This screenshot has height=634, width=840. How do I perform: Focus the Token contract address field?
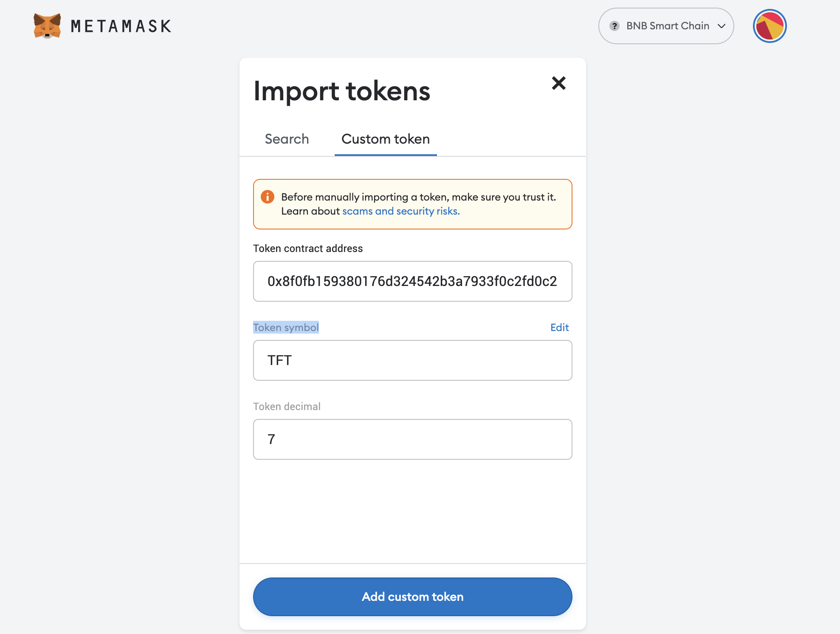tap(412, 281)
